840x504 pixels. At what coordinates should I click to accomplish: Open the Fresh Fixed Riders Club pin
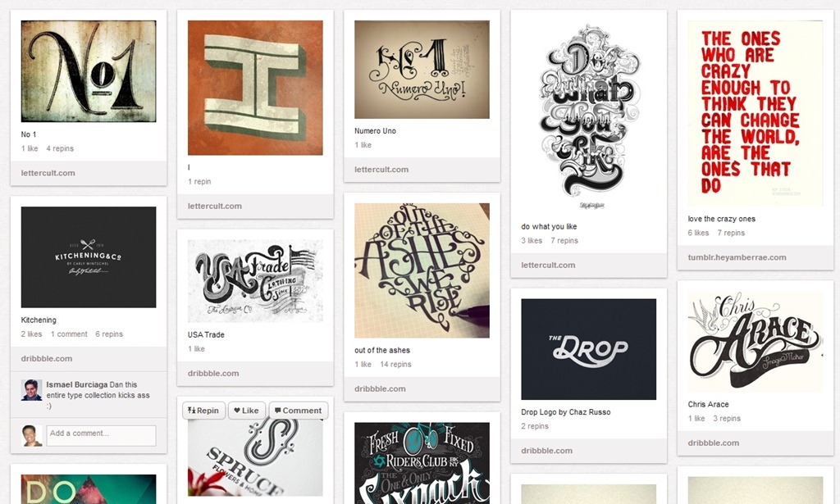pos(422,463)
